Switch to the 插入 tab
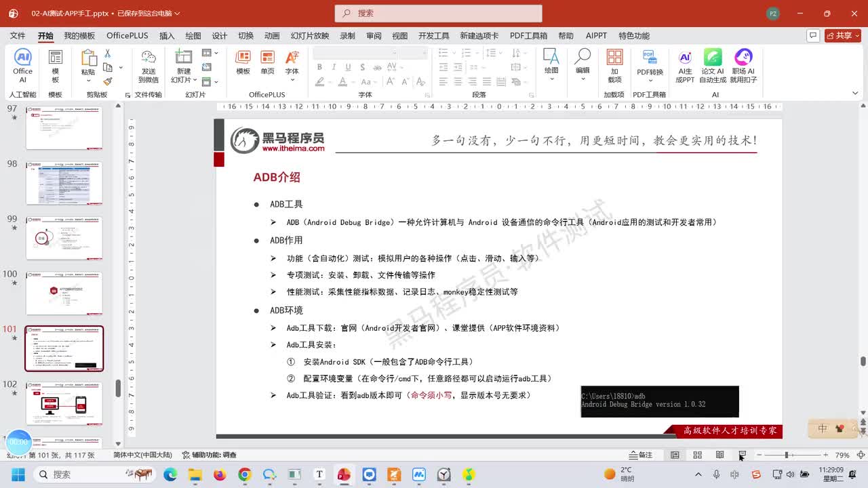The width and height of the screenshot is (868, 488). click(167, 36)
